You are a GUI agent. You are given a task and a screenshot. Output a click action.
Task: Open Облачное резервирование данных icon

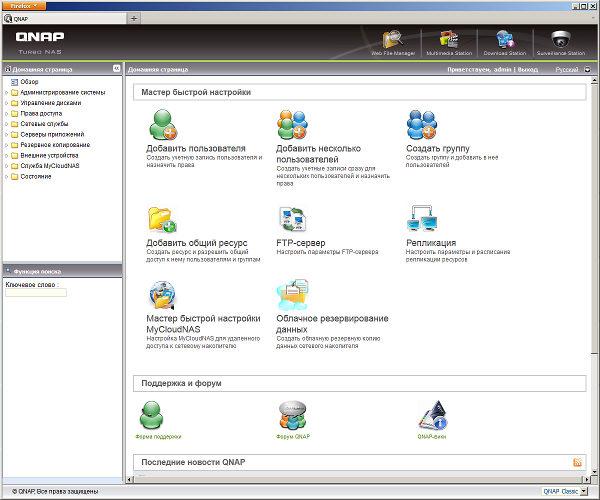click(x=293, y=295)
